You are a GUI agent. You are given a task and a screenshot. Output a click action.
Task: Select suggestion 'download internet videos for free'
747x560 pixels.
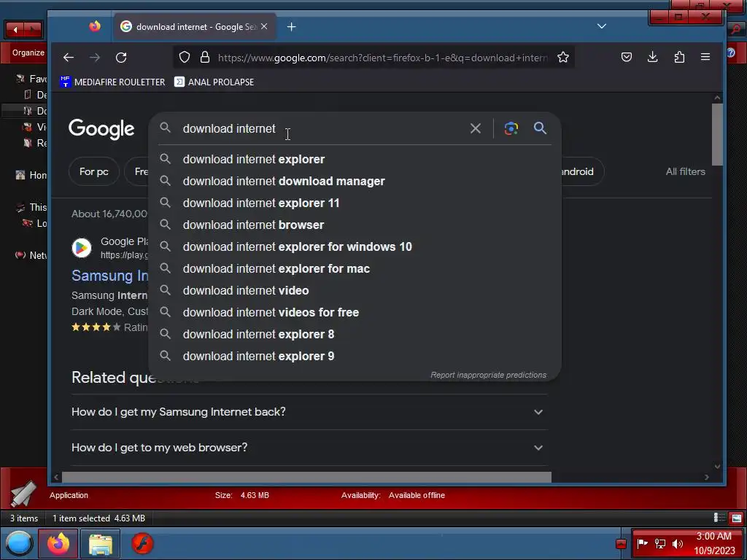click(x=355, y=312)
